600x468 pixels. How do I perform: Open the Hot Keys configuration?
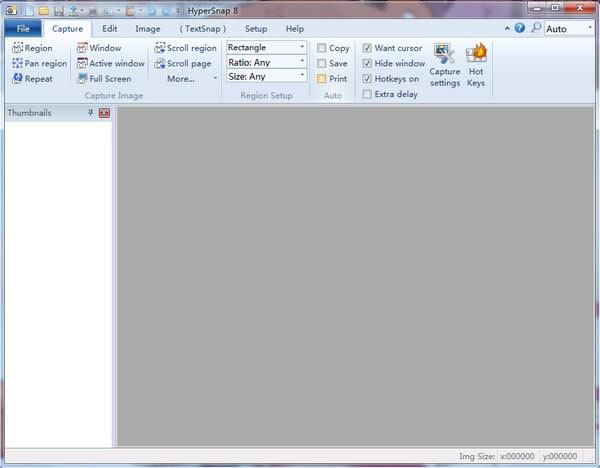coord(476,65)
